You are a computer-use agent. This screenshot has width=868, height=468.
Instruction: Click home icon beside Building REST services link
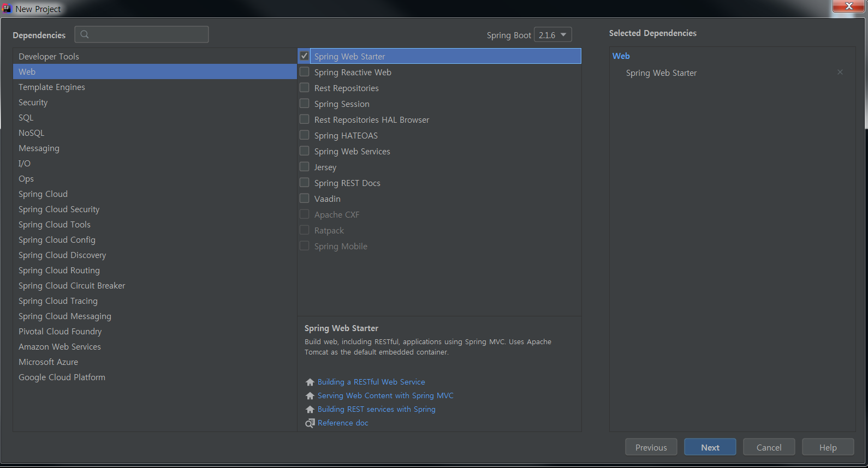(310, 409)
